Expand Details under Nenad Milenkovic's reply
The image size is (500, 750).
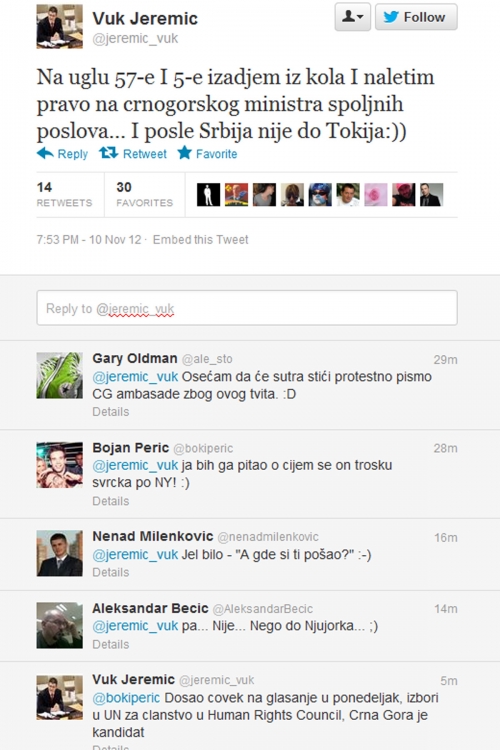click(111, 573)
